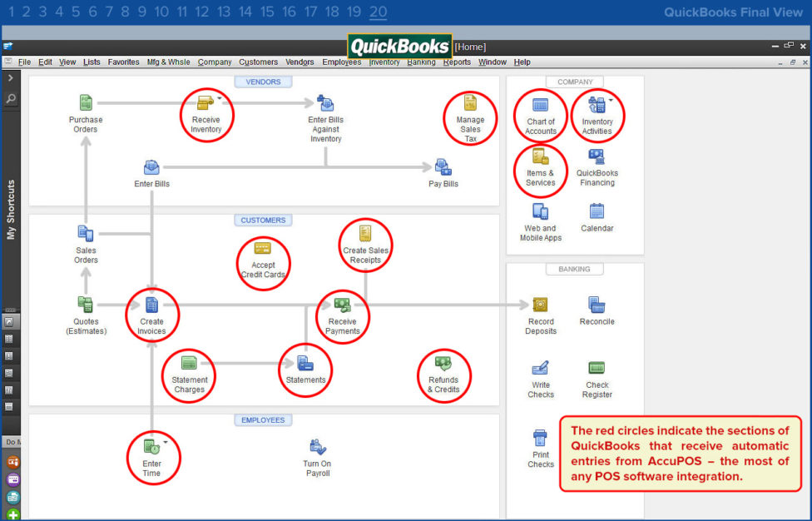Open the Pay Bills icon
The image size is (812, 521).
click(x=443, y=167)
